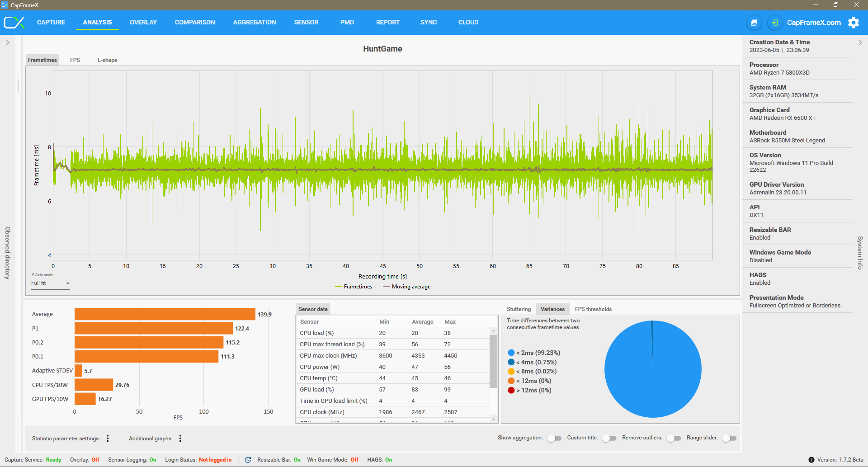868x467 pixels.
Task: Open the Y-Axis scale Full fit dropdown
Action: [x=50, y=283]
